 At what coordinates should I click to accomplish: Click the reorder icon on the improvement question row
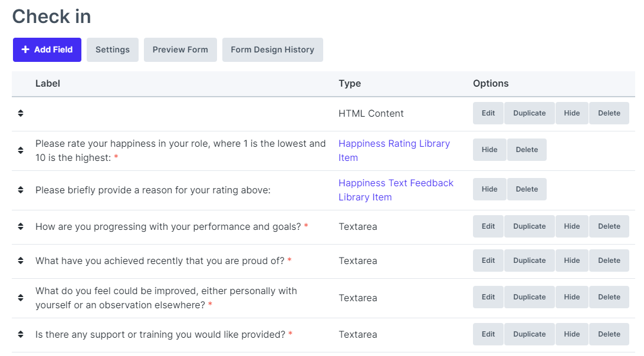pyautogui.click(x=21, y=297)
